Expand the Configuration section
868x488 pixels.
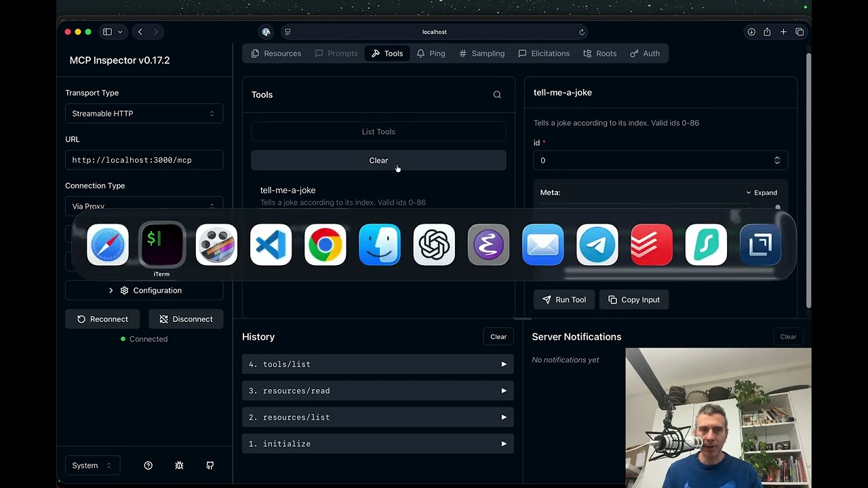click(144, 290)
